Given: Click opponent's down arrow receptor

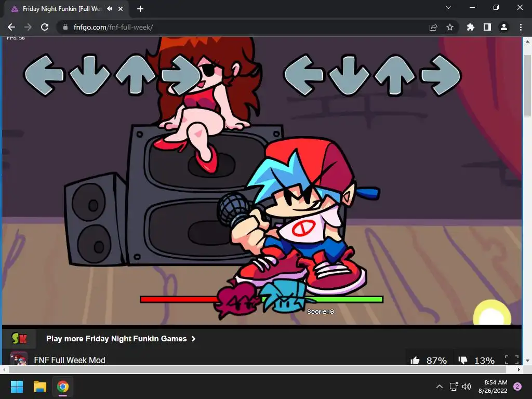Looking at the screenshot, I should [x=90, y=75].
